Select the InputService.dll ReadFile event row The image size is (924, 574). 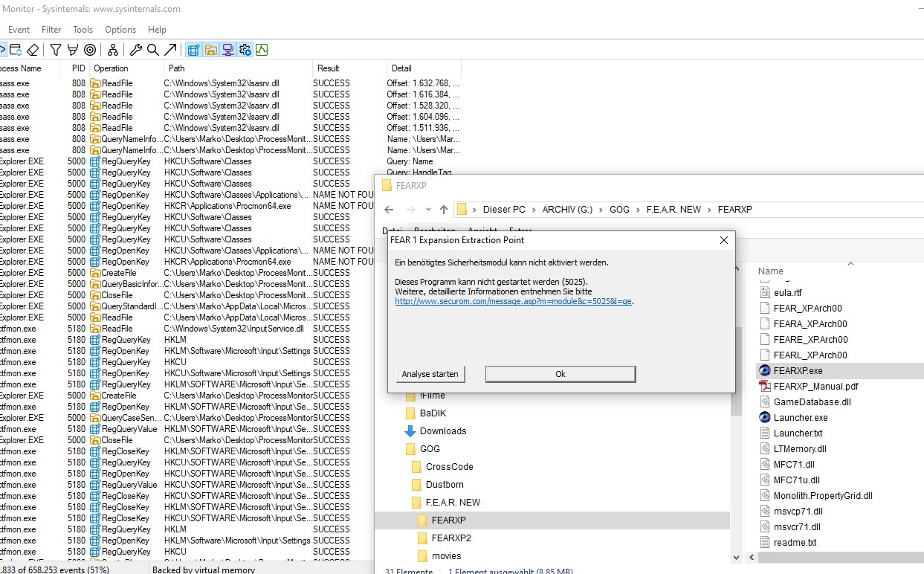230,329
